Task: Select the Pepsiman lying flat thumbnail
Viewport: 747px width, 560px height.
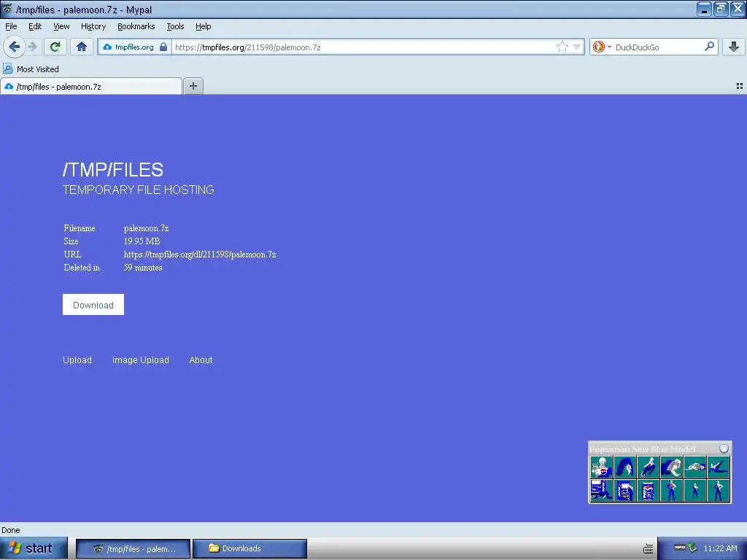Action: pos(694,467)
